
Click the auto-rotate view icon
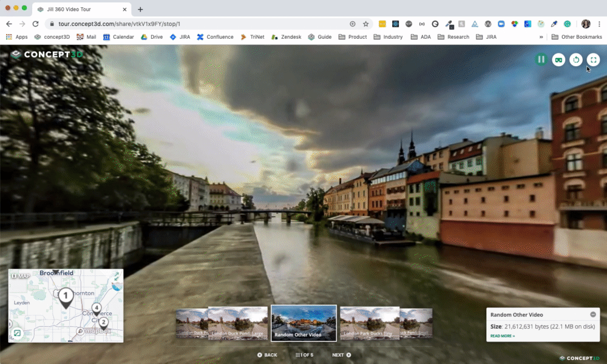[575, 59]
